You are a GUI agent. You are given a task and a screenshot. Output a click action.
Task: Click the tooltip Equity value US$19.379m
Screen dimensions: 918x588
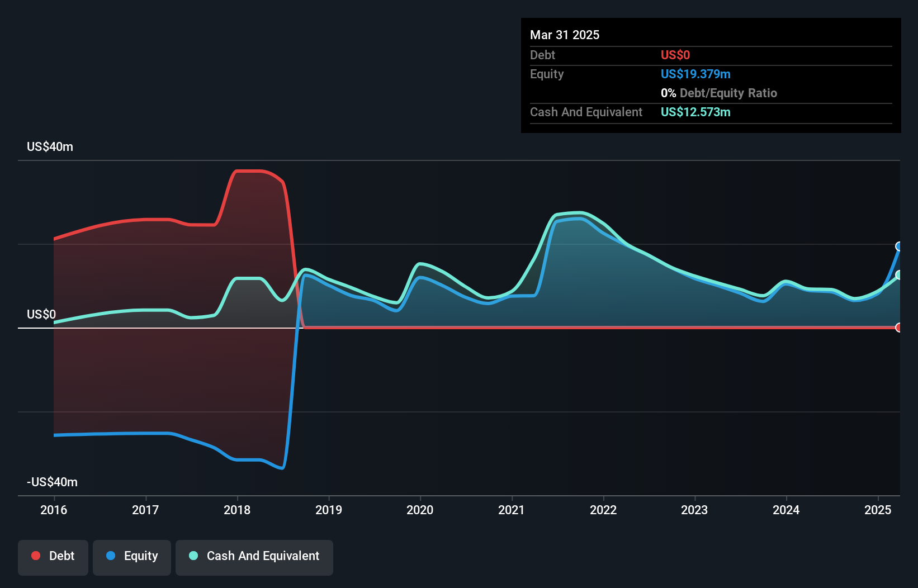(695, 74)
